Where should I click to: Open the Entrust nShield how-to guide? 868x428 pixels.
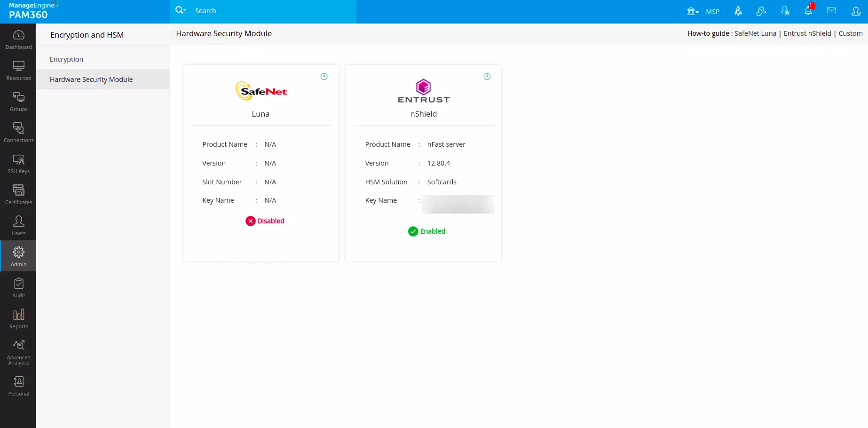807,33
